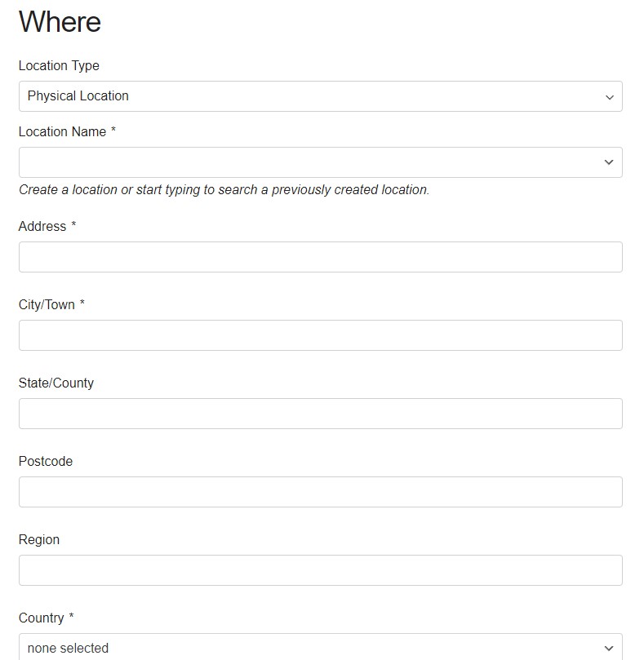Click the 'Location Type' label
This screenshot has width=644, height=660.
coord(59,66)
